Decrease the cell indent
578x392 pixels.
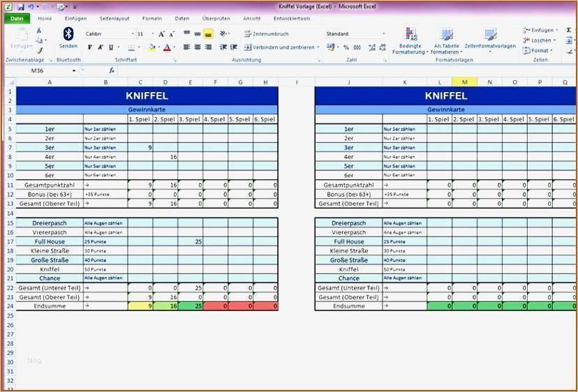coord(223,47)
